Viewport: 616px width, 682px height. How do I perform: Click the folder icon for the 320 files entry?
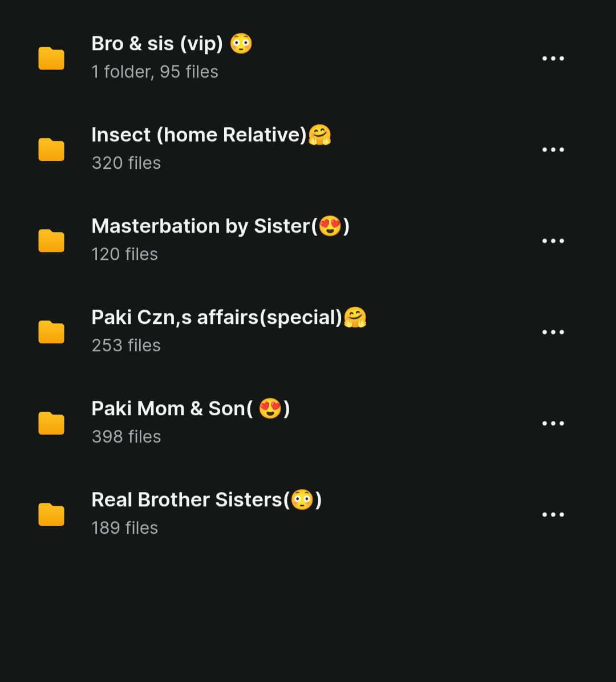coord(51,149)
